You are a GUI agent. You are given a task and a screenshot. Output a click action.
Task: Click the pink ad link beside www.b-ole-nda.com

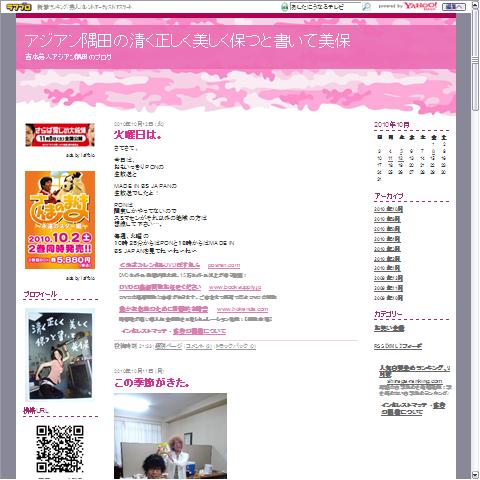point(164,309)
